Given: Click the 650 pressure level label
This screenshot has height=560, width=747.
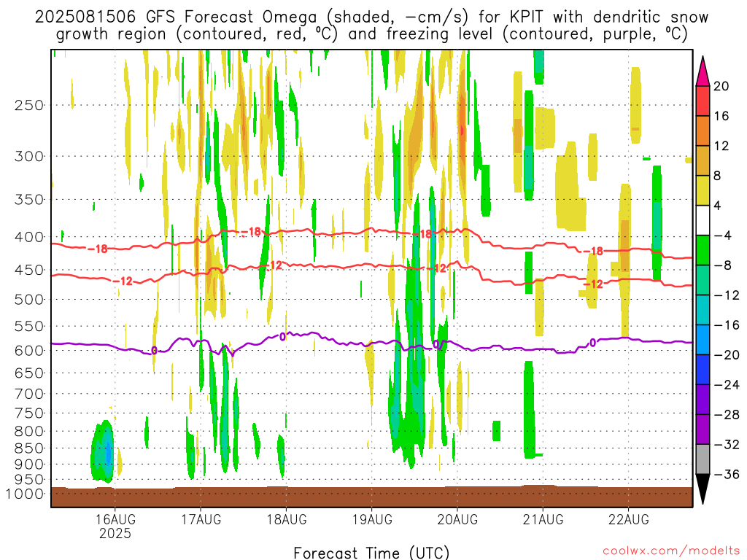Looking at the screenshot, I should [29, 373].
